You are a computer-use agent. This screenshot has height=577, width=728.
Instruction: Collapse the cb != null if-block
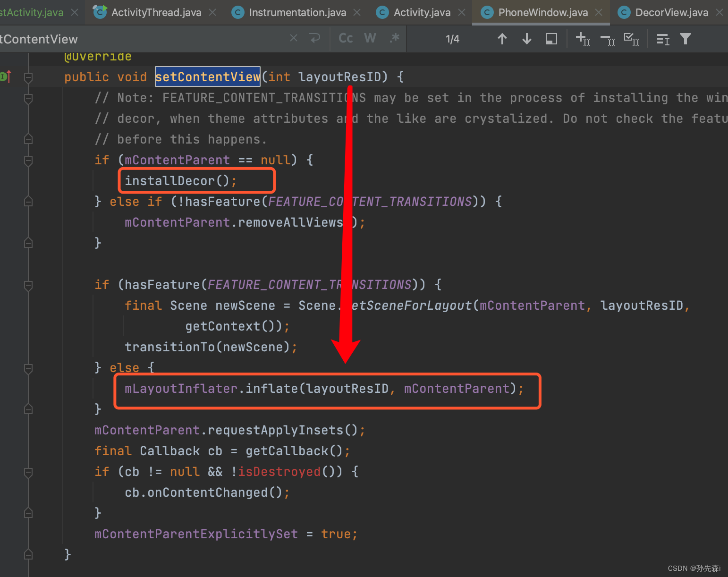[x=28, y=472]
